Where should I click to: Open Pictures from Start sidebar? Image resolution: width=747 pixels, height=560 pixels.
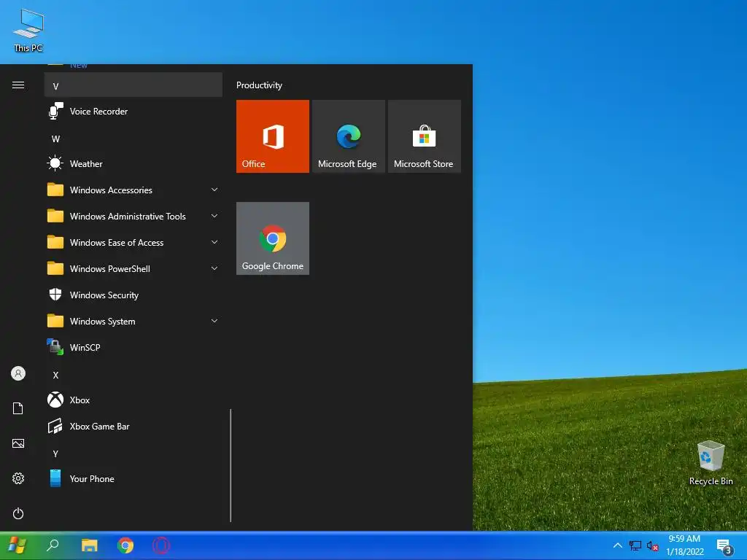[x=18, y=443]
